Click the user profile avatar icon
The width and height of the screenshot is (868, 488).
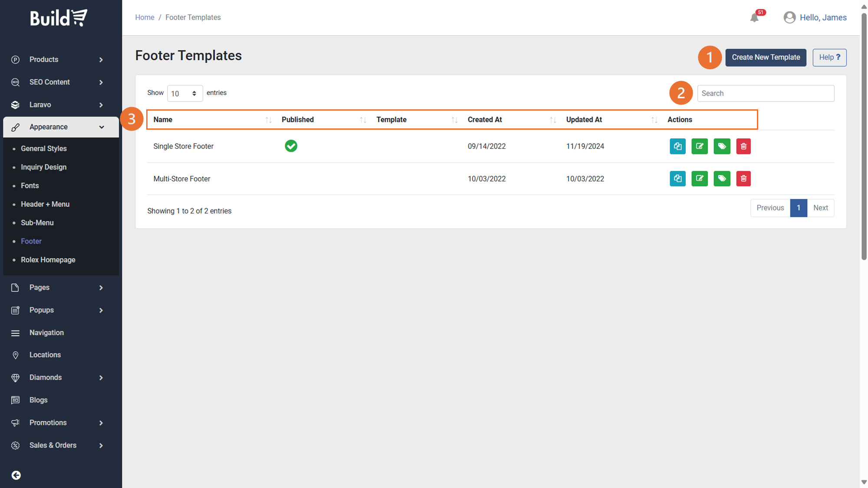pyautogui.click(x=789, y=17)
